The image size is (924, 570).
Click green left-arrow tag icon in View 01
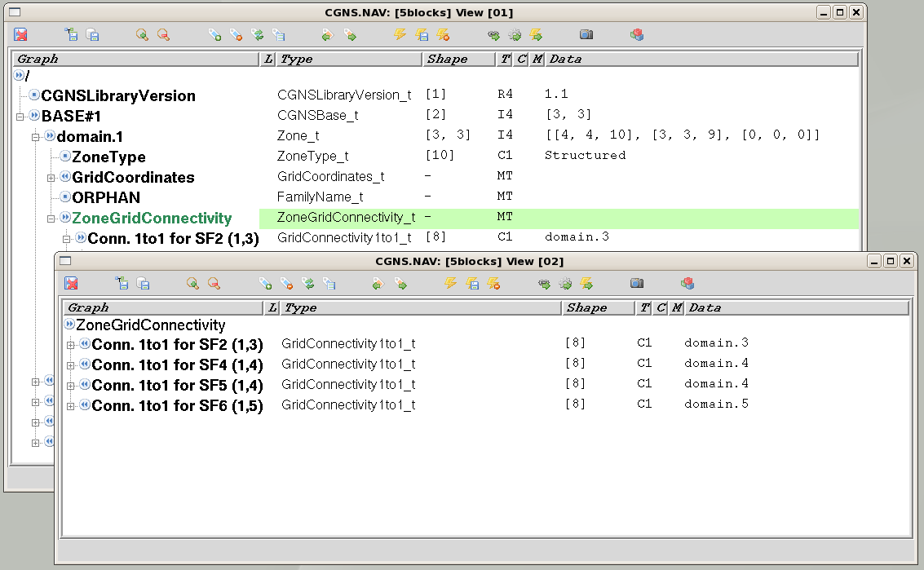327,35
